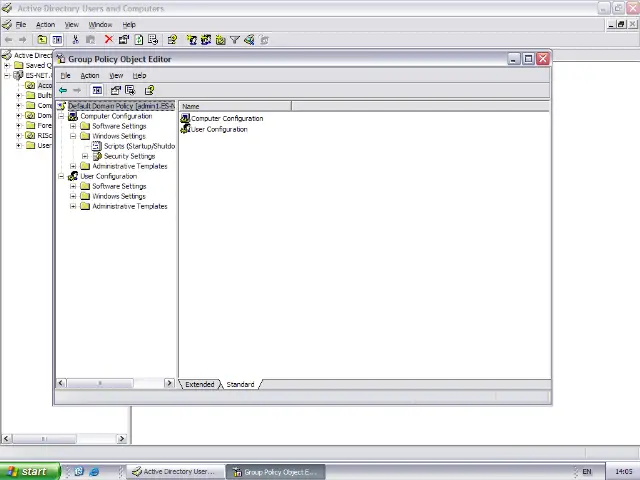Click the Cut scissors icon in Active Directory toolbar
The image size is (640, 480).
pyautogui.click(x=75, y=40)
